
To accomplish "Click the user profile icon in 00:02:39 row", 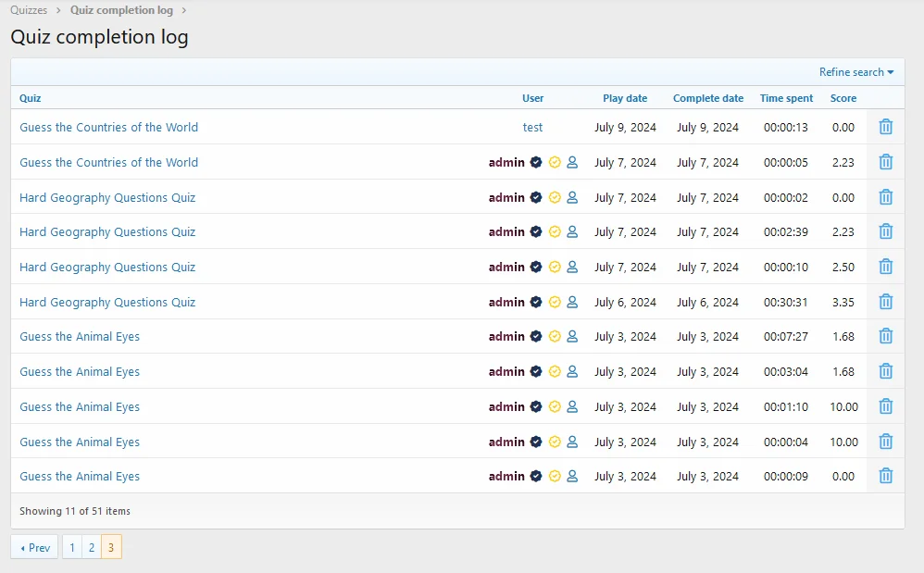I will [572, 232].
